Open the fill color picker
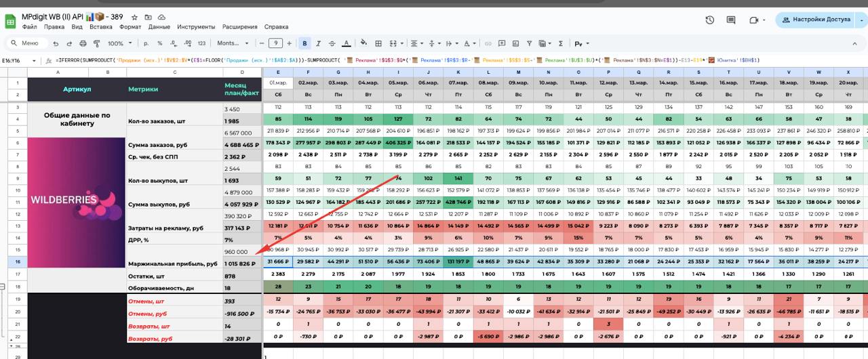868x359 pixels. click(x=363, y=43)
